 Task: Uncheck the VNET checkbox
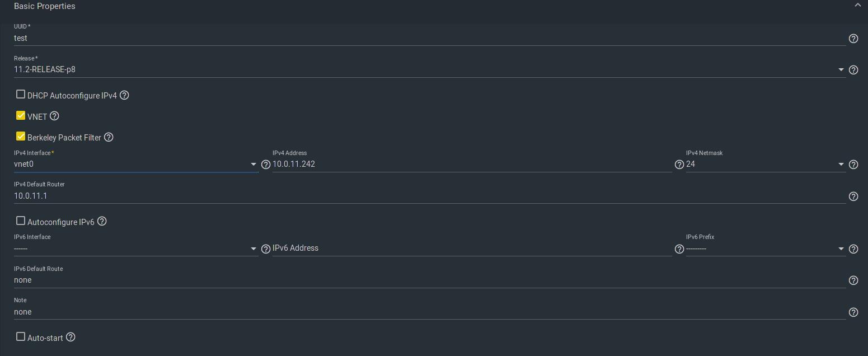21,116
